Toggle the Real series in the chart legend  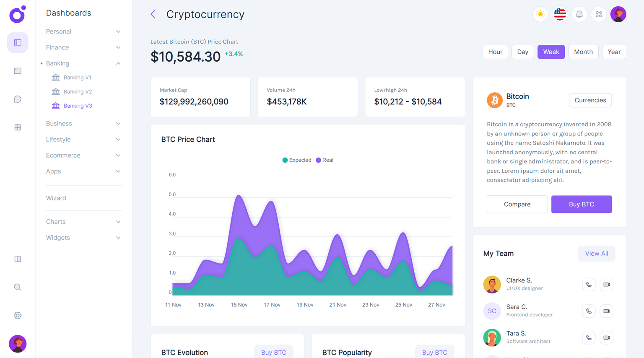point(324,160)
